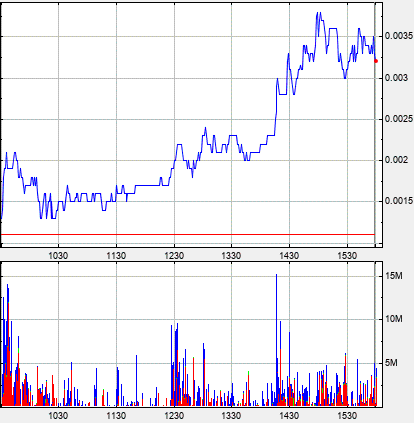Click the 0.002 price axis label
414x423 pixels.
coord(396,160)
